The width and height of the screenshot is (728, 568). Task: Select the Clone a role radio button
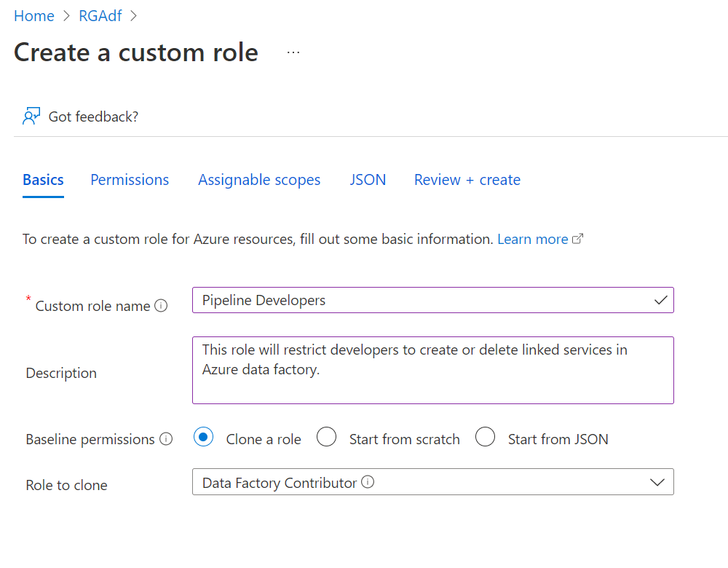point(204,438)
